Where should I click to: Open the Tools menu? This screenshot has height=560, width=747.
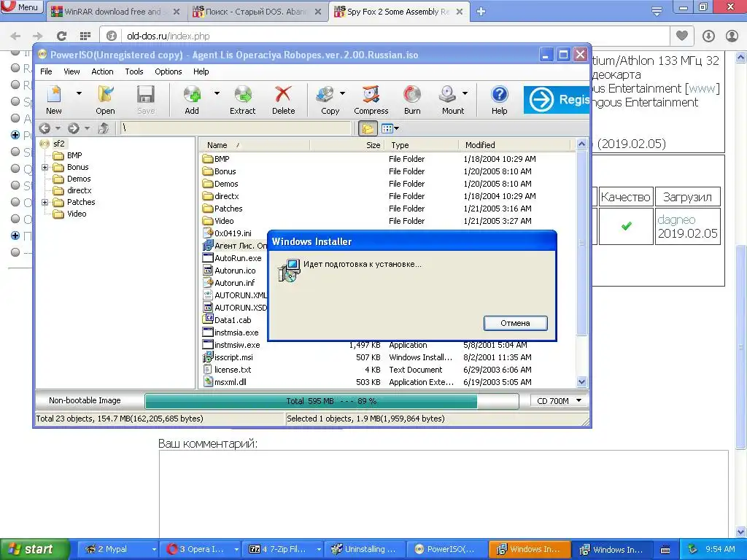134,71
